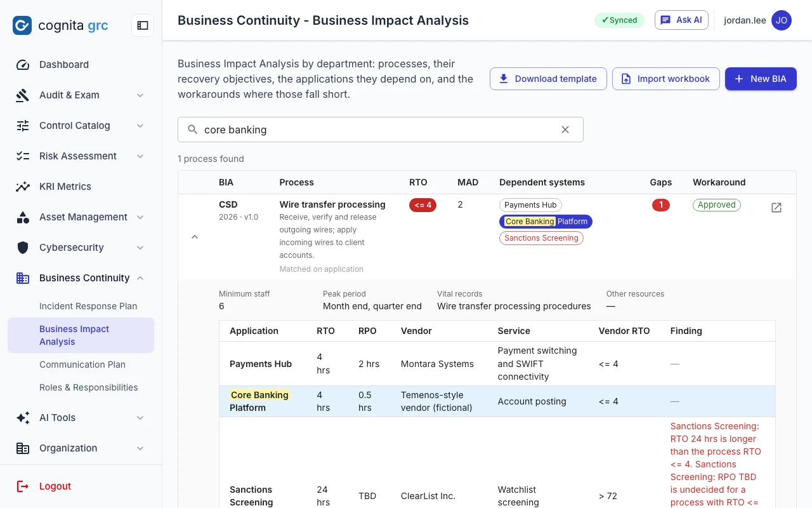This screenshot has width=812, height=508.
Task: Click the Business Continuity building icon
Action: [x=23, y=278]
